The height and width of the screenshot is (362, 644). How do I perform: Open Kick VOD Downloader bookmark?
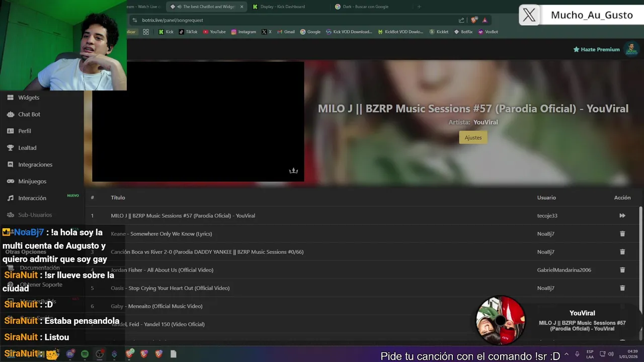click(x=349, y=32)
